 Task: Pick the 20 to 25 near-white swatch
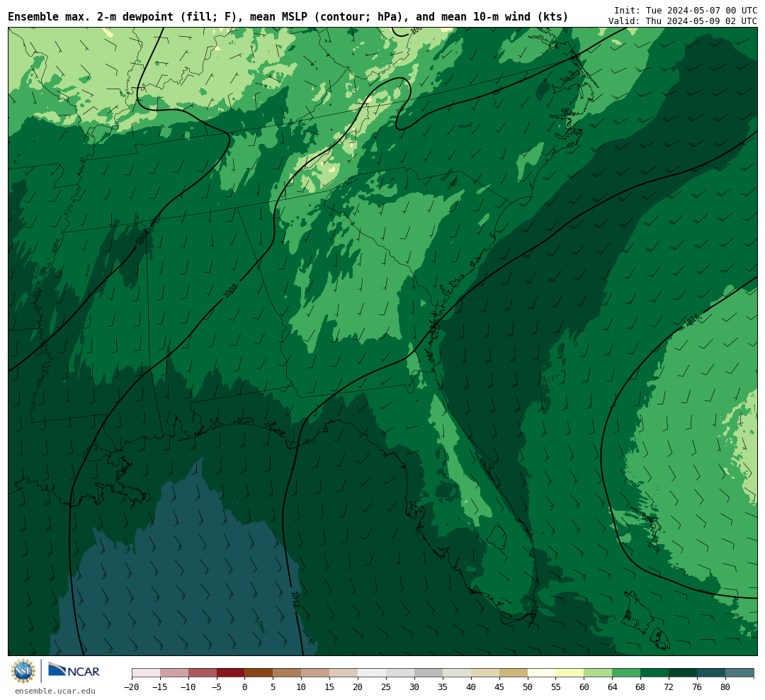(373, 672)
